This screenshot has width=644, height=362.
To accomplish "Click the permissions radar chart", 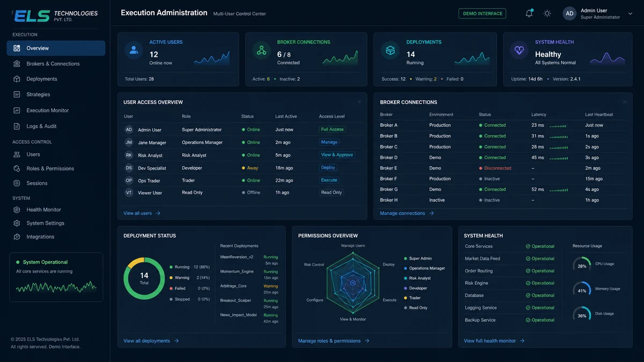I will [x=353, y=283].
